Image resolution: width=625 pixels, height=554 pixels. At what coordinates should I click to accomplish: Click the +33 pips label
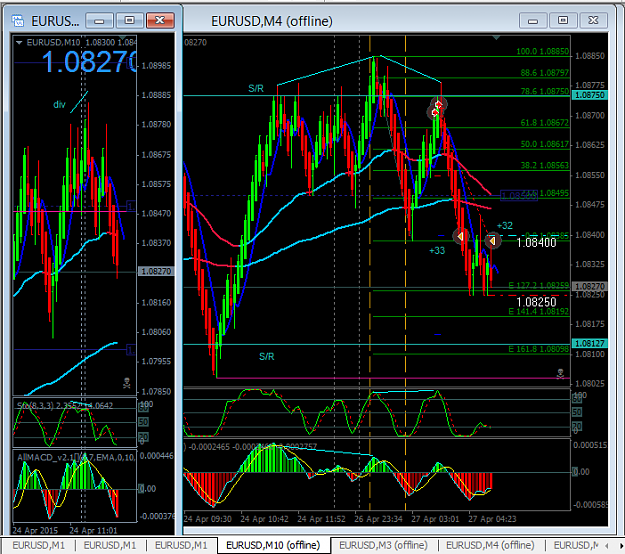coord(437,251)
